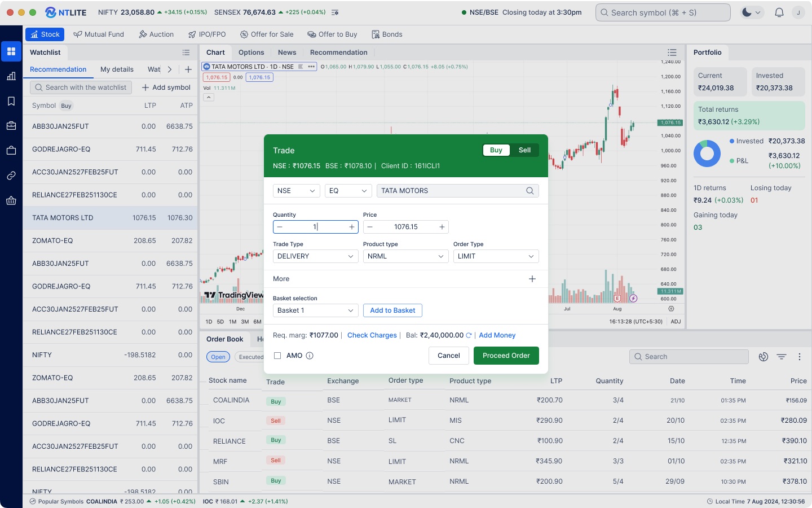
Task: Open the NSE exchange dropdown
Action: (x=297, y=191)
